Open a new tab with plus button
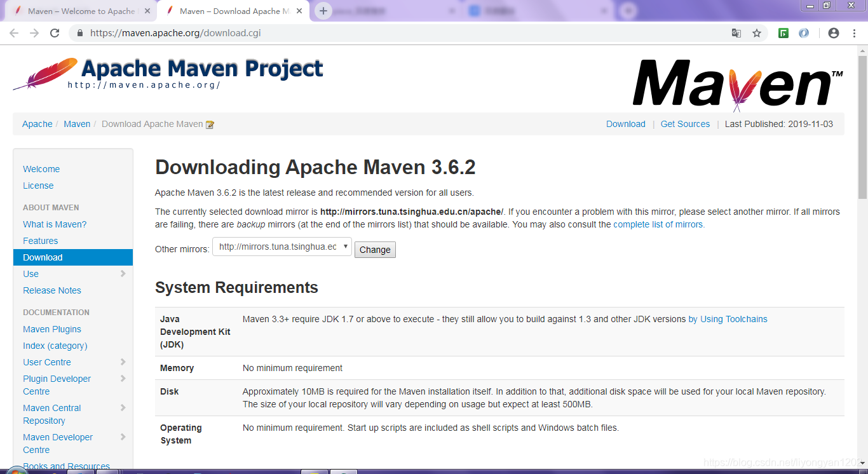This screenshot has width=868, height=474. tap(323, 11)
